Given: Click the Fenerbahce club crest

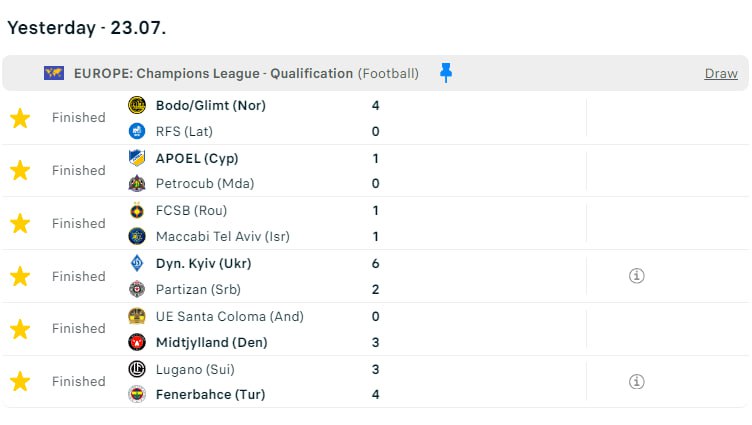Looking at the screenshot, I should coord(137,394).
